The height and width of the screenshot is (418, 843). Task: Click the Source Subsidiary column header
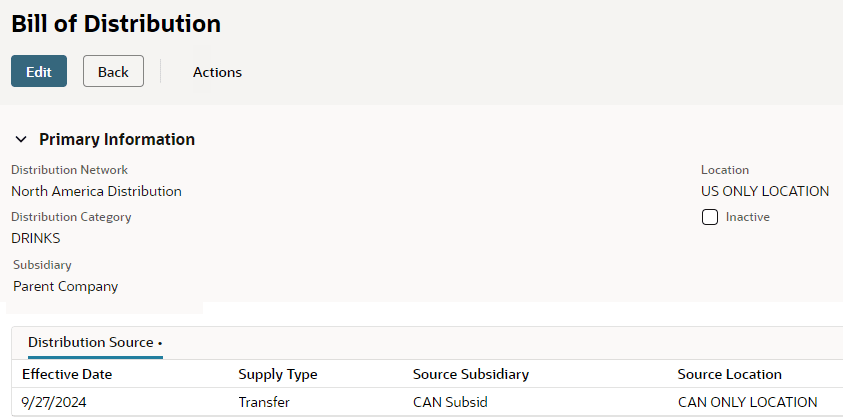470,374
